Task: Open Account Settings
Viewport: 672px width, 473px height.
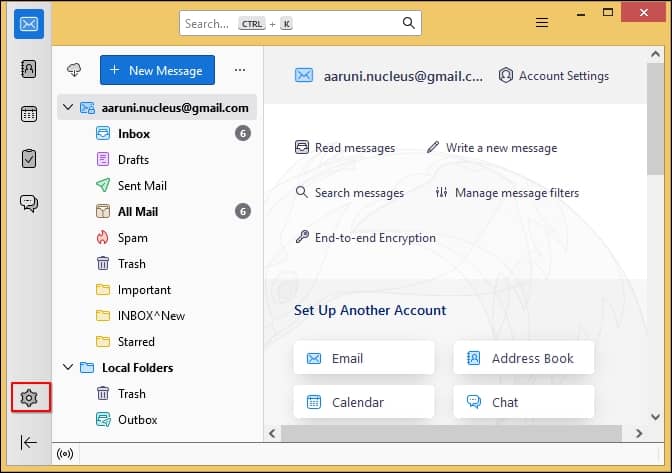Action: coord(553,75)
